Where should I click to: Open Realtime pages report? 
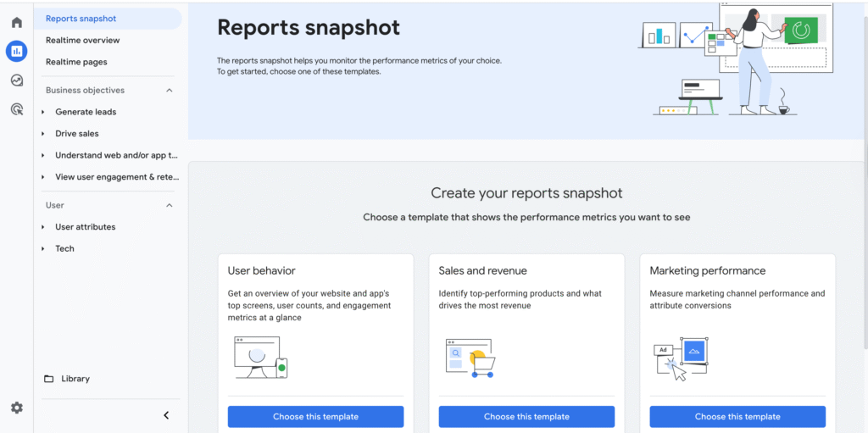[x=76, y=62]
